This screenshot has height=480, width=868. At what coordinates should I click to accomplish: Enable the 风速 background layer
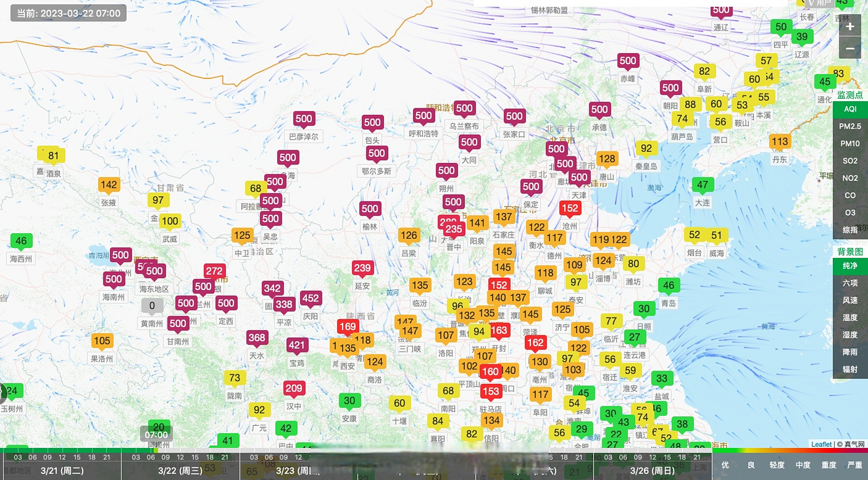click(850, 300)
